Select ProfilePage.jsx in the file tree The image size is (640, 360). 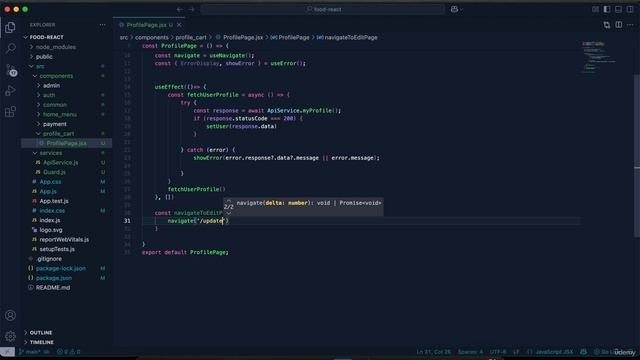(x=66, y=143)
